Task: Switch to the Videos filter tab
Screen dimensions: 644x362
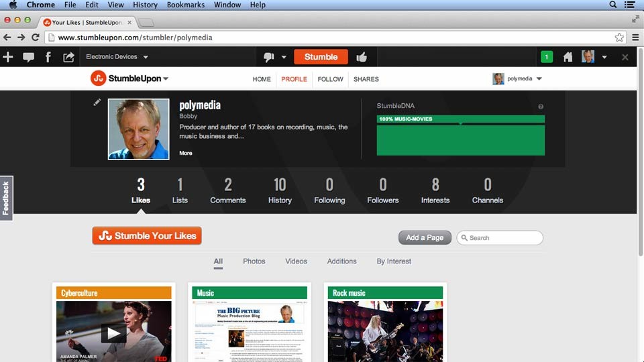Action: 296,261
